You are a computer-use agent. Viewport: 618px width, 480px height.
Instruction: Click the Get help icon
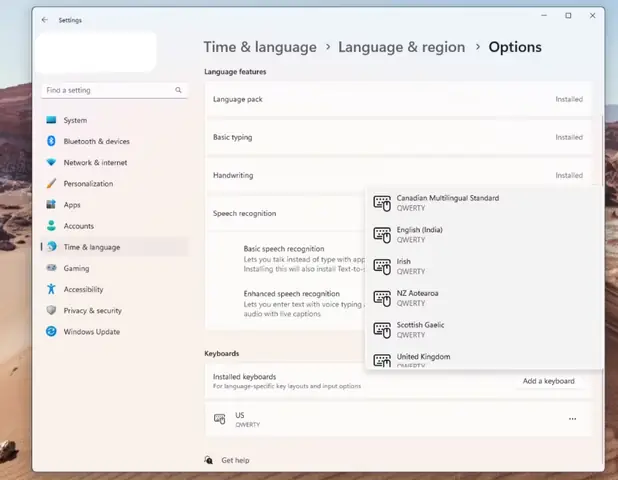click(x=208, y=460)
